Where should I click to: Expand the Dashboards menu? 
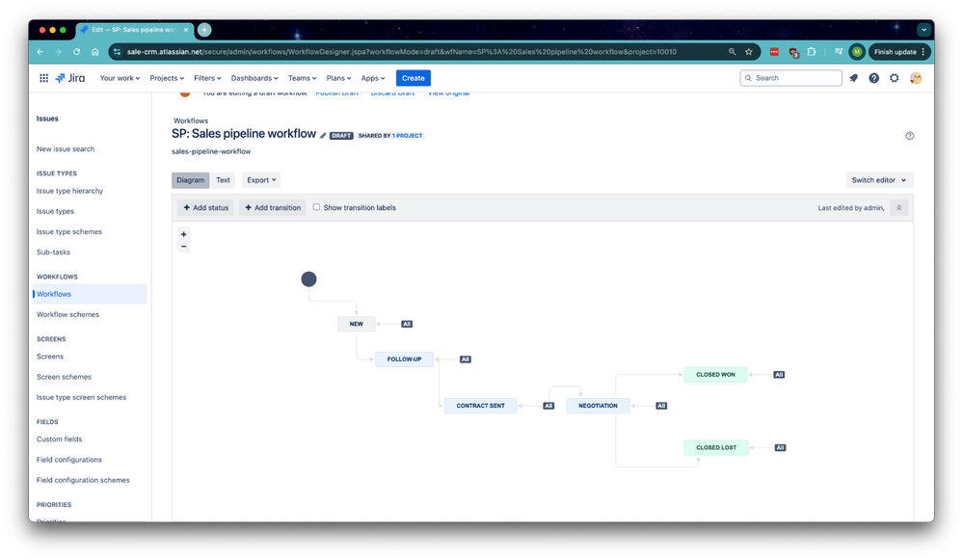[254, 78]
